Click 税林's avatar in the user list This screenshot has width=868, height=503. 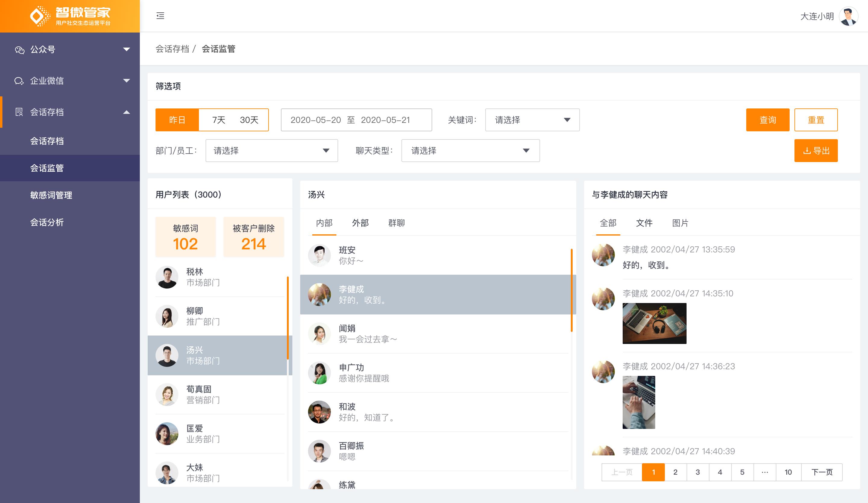167,277
